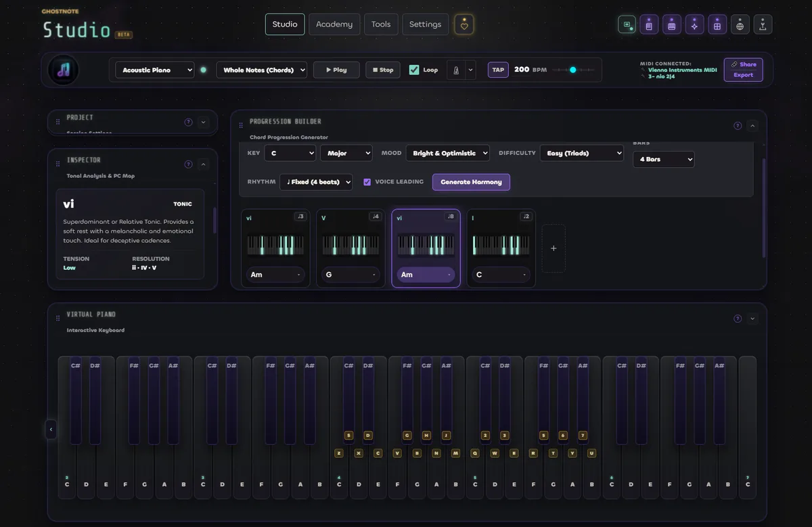Click the music note logo icon
The width and height of the screenshot is (812, 527).
(64, 70)
